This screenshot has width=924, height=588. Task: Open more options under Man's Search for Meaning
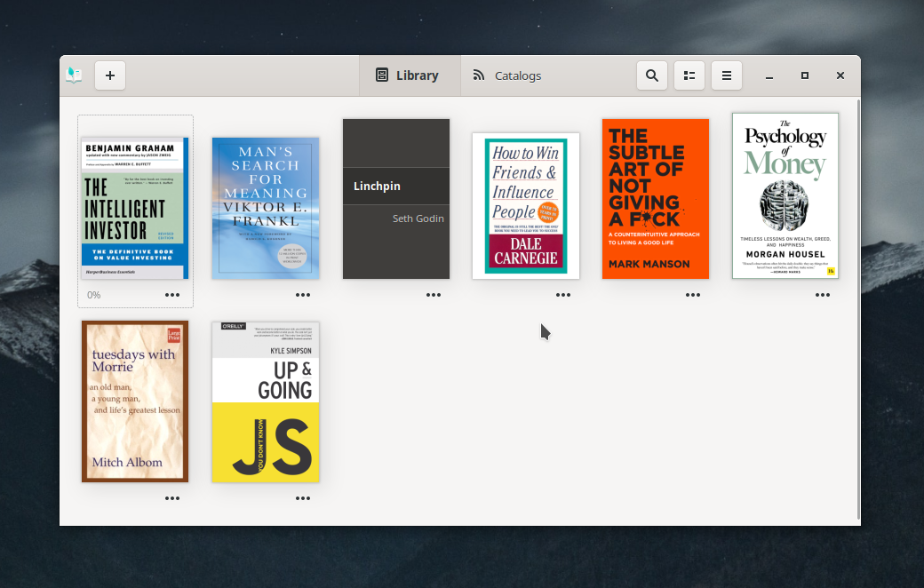coord(303,295)
